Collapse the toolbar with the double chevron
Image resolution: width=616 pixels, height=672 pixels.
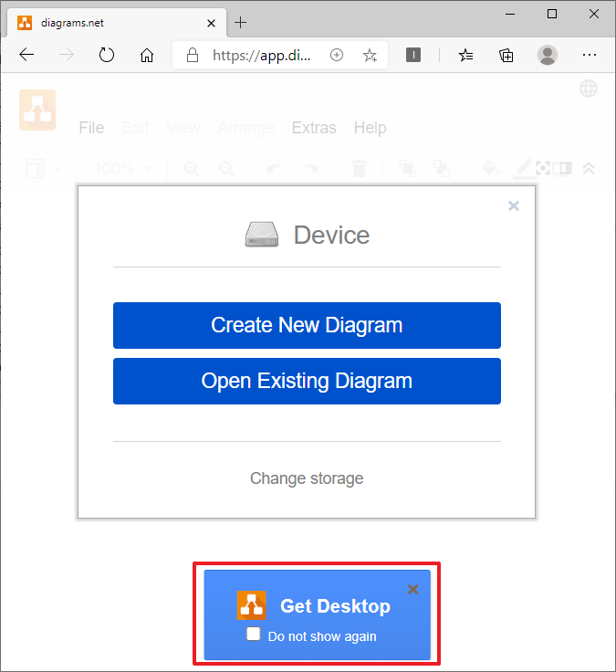(x=589, y=168)
